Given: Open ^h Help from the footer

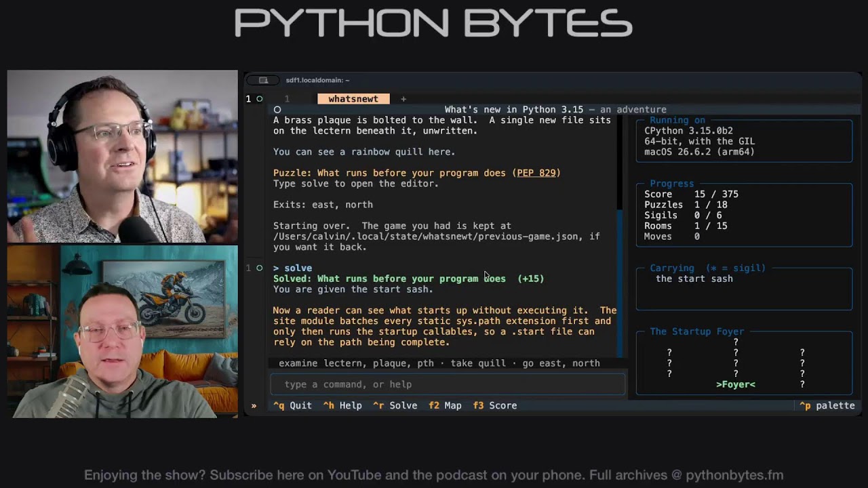Looking at the screenshot, I should tap(342, 405).
